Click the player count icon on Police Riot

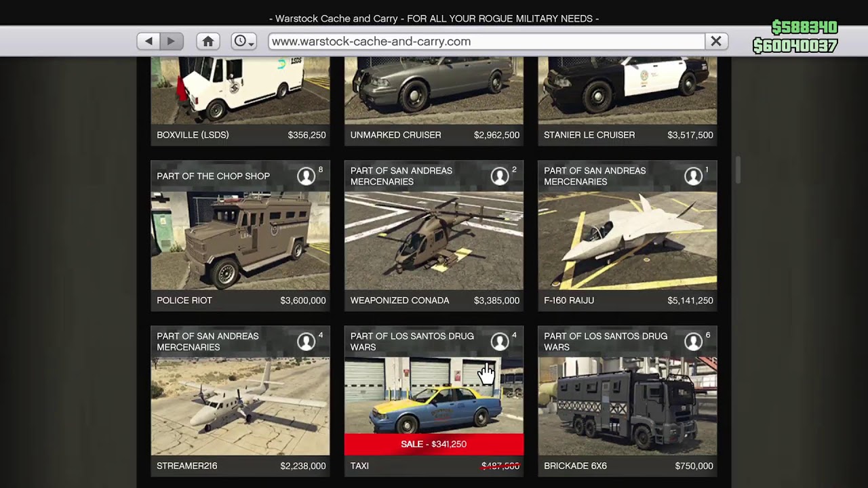pyautogui.click(x=306, y=176)
